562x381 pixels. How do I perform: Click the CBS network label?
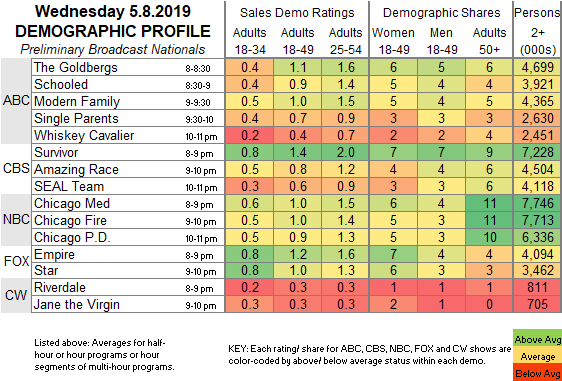[x=16, y=168]
